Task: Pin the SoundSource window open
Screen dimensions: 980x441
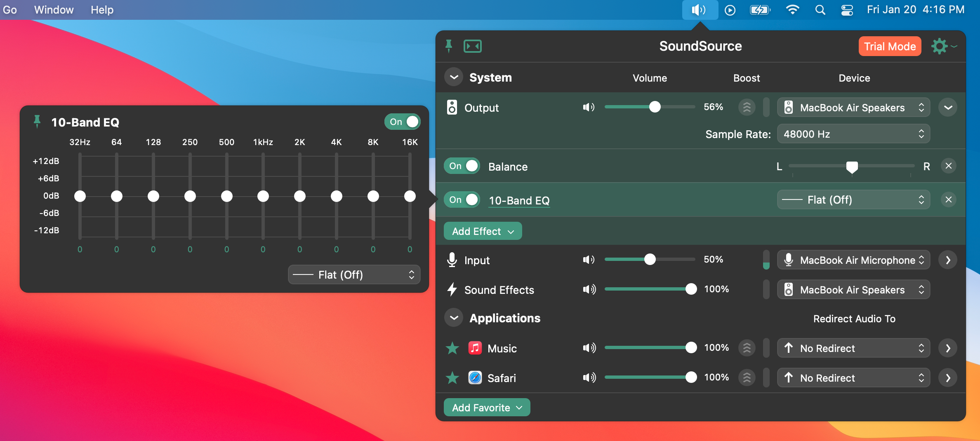Action: (x=449, y=46)
